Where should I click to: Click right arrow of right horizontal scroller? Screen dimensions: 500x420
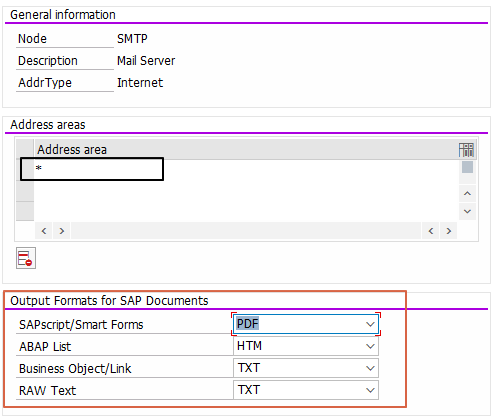(449, 231)
